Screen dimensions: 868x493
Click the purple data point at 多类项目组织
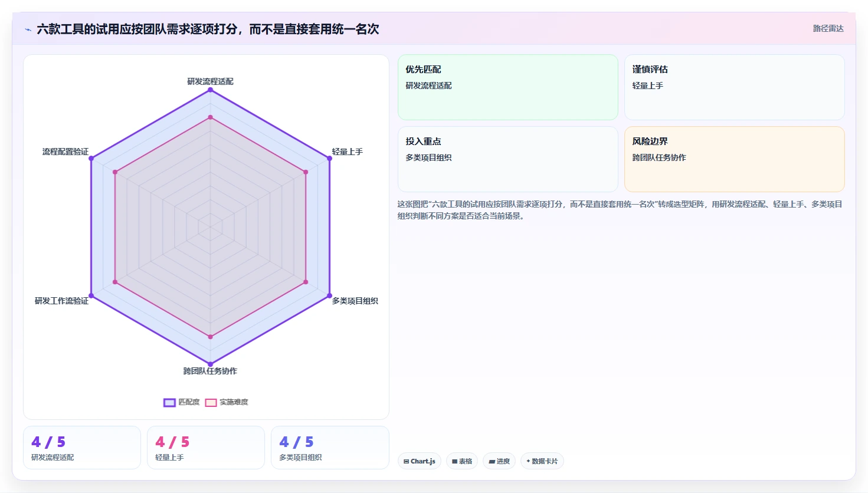coord(329,295)
